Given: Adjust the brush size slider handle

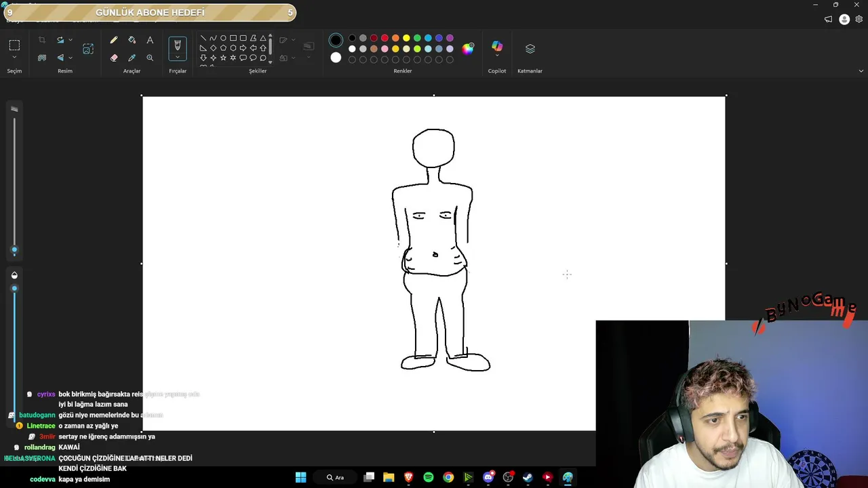Looking at the screenshot, I should point(14,250).
